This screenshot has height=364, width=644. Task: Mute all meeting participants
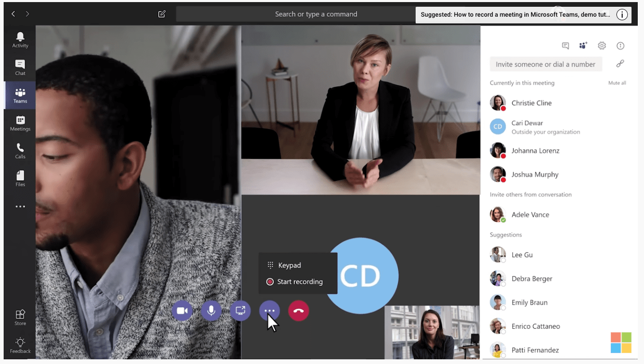[x=617, y=83]
